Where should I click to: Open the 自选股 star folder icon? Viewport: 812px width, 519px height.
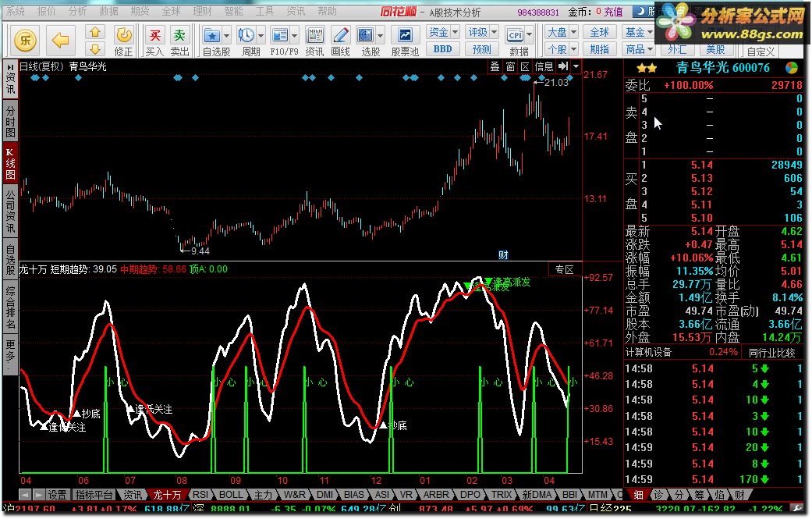tap(212, 35)
